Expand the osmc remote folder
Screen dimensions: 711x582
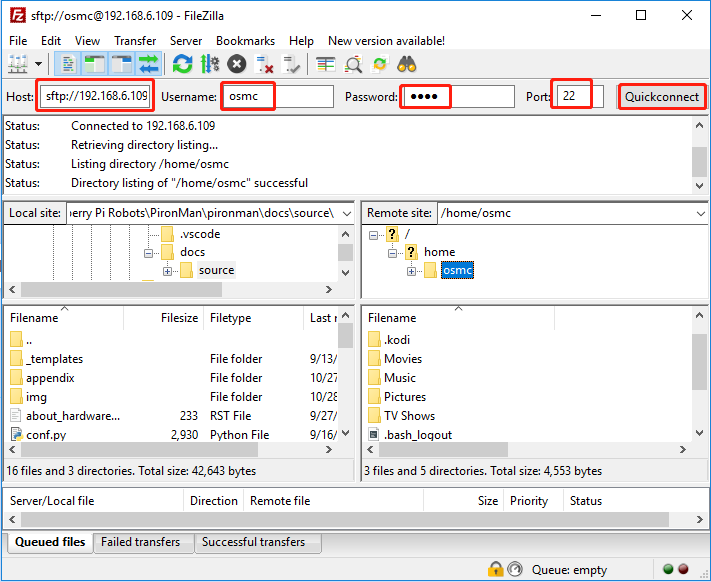(411, 272)
